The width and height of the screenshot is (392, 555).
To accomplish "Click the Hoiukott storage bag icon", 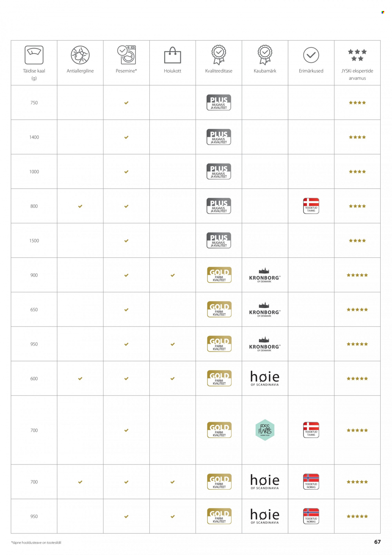I will tap(172, 55).
